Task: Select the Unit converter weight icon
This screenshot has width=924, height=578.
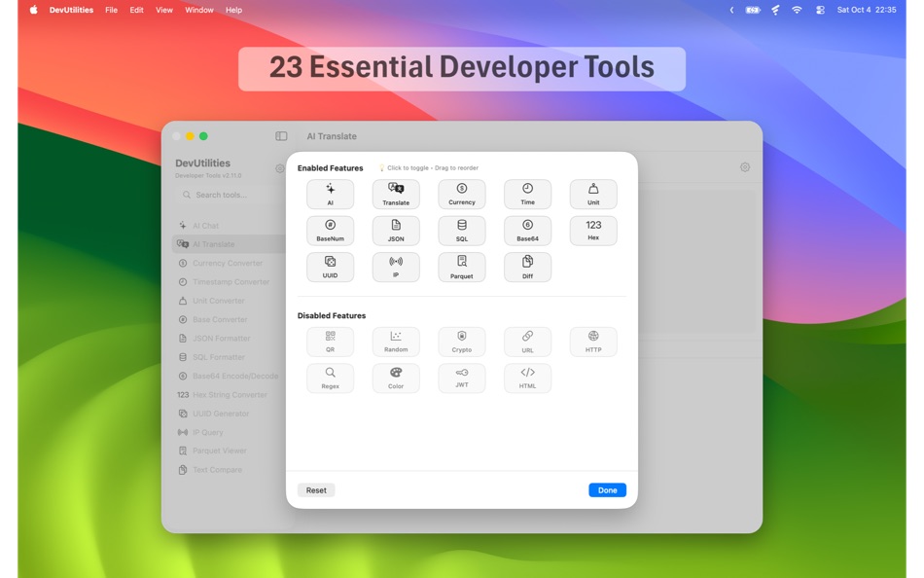Action: tap(592, 194)
